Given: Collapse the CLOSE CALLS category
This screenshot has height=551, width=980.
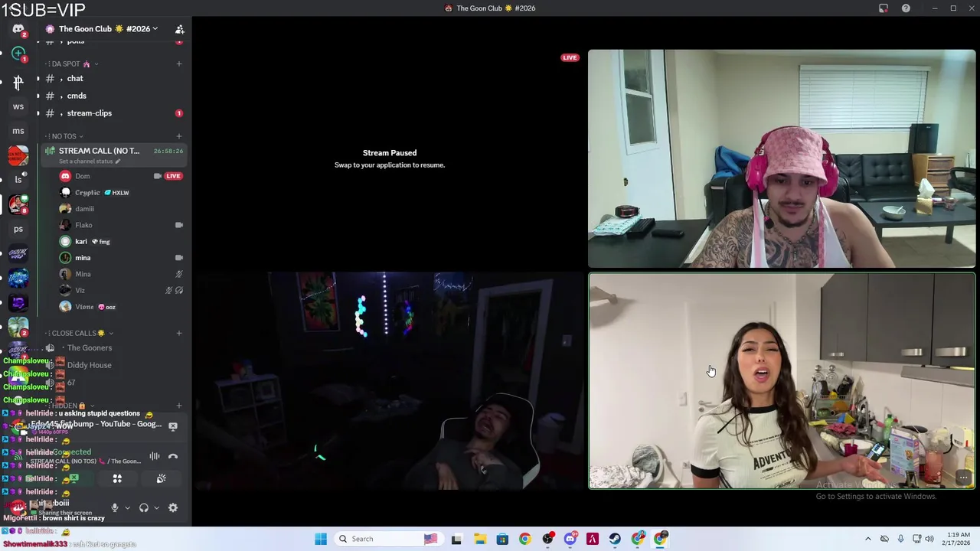Looking at the screenshot, I should [x=79, y=333].
